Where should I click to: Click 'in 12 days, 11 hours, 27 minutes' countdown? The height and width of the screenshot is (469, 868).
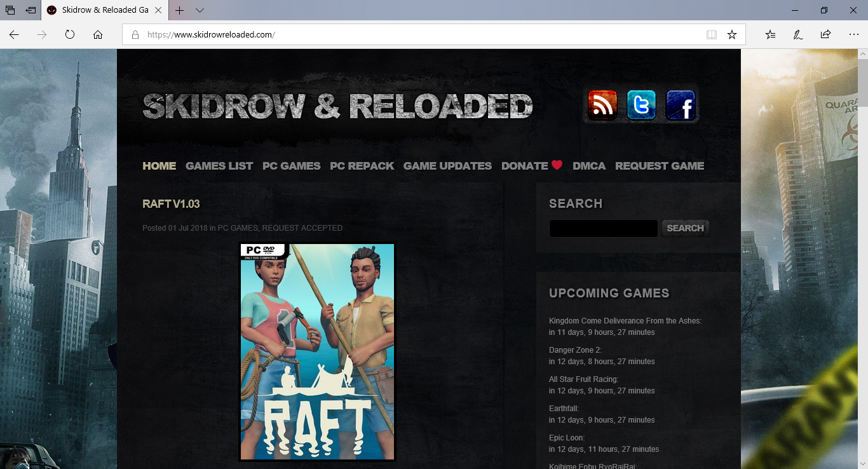click(x=604, y=449)
